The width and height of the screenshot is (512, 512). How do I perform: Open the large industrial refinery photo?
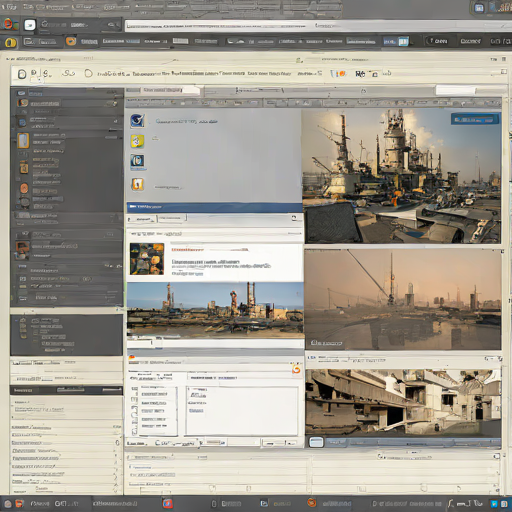401,175
